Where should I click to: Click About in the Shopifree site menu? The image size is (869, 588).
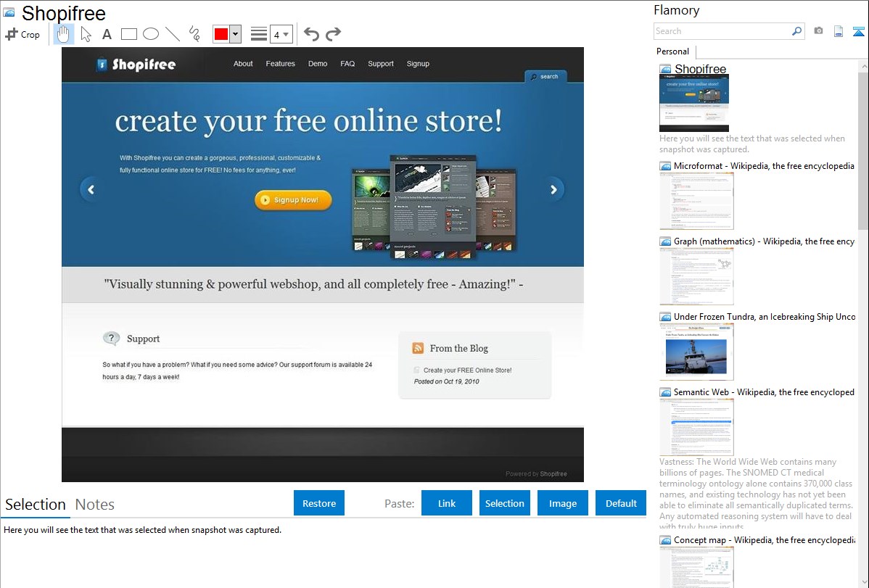tap(243, 64)
